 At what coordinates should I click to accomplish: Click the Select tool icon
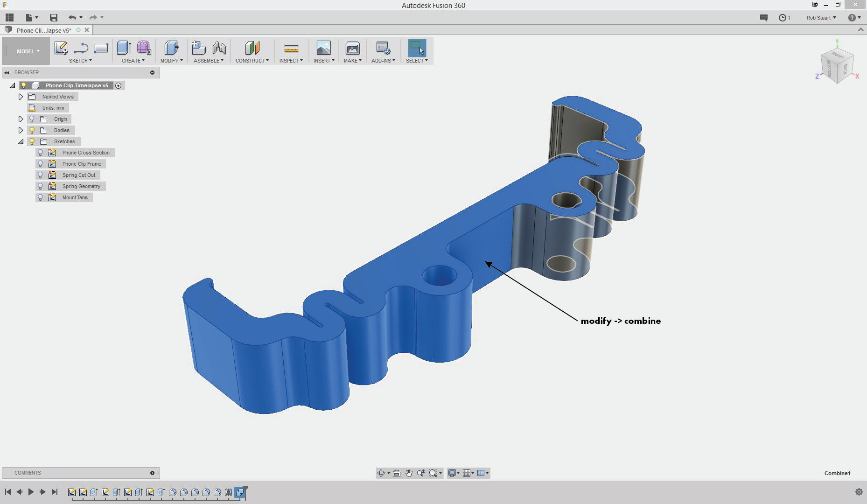[417, 48]
